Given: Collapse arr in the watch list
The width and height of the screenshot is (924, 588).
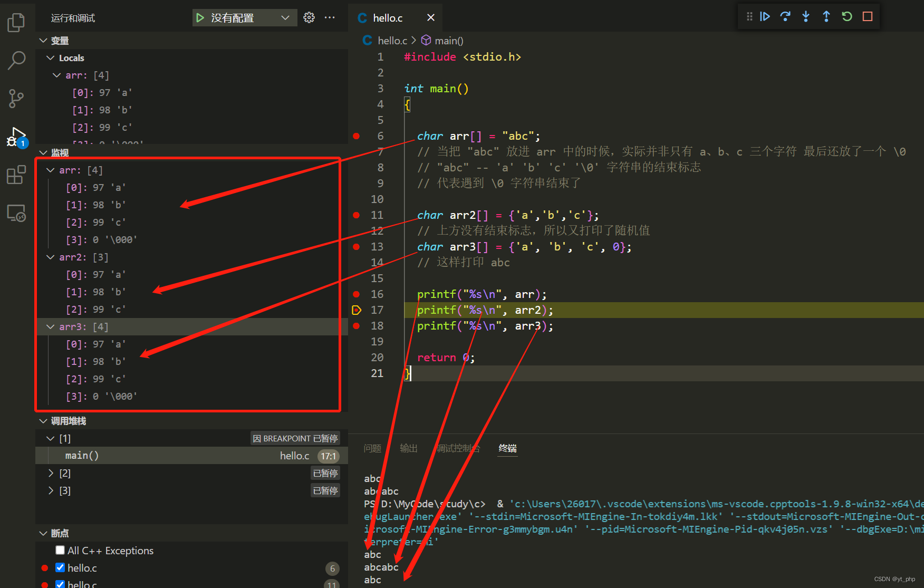Looking at the screenshot, I should [x=51, y=170].
